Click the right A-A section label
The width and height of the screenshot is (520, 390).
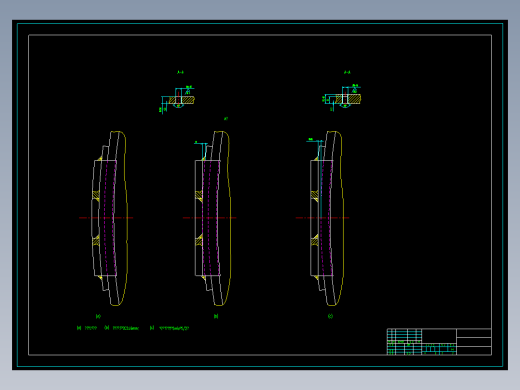click(x=347, y=72)
